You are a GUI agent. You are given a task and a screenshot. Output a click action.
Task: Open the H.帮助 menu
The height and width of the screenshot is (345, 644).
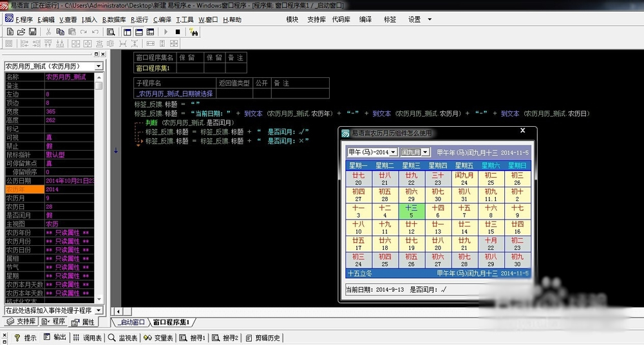pos(232,20)
